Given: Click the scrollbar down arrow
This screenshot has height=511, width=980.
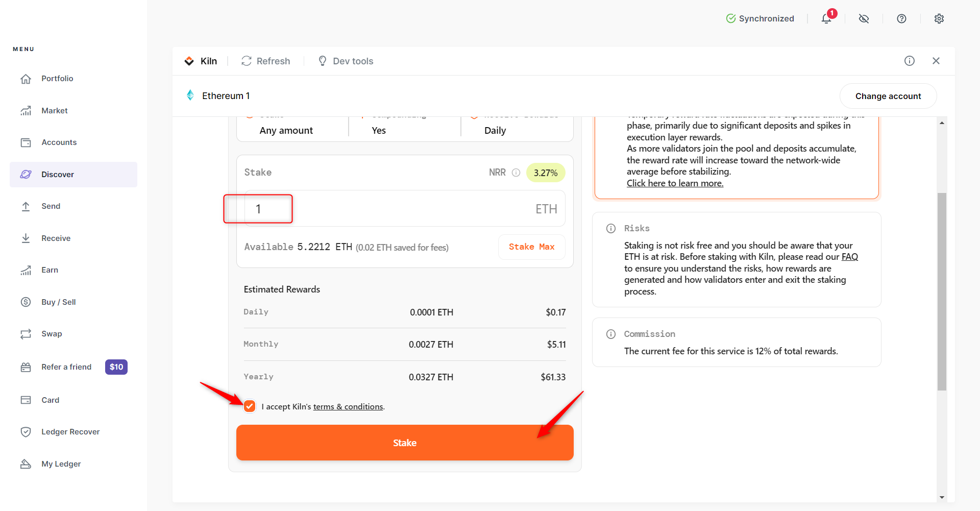Looking at the screenshot, I should tap(942, 497).
